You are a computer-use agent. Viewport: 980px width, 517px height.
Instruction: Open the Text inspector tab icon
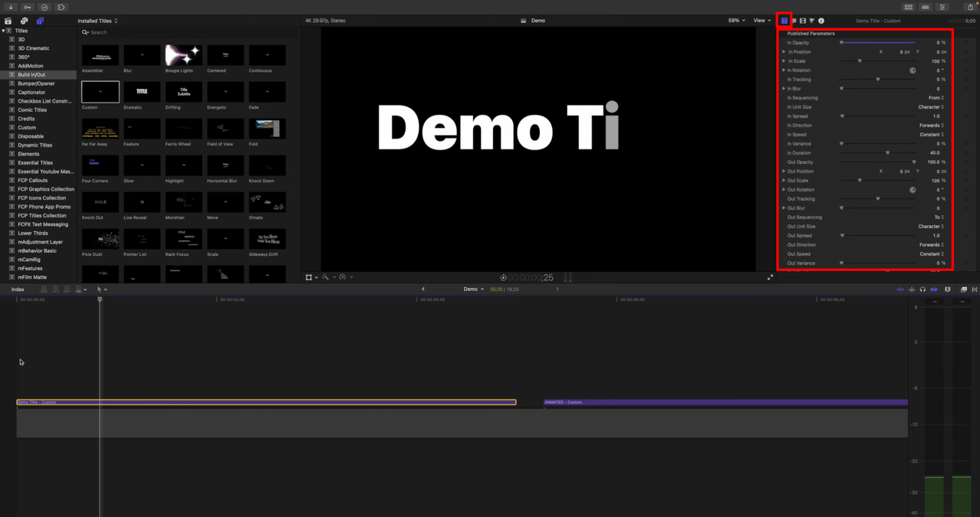tap(794, 21)
